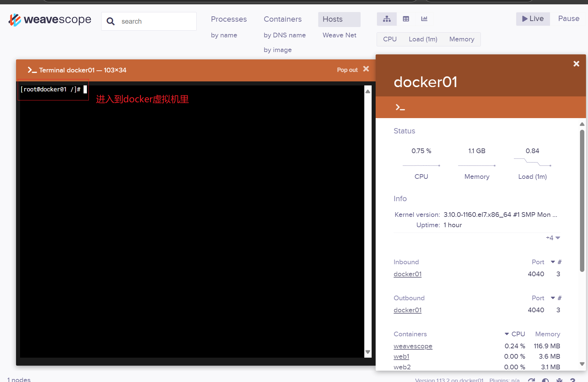Sort Containers table by Memory column

548,334
